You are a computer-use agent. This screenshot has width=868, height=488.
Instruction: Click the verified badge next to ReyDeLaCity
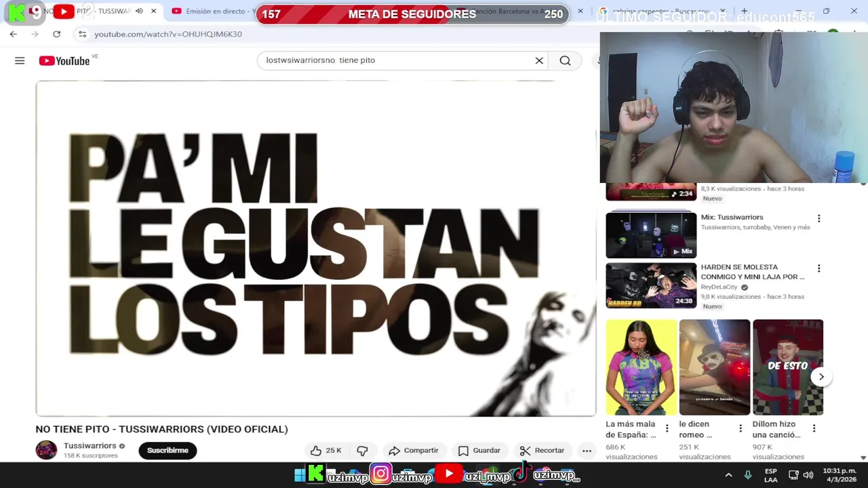(745, 287)
